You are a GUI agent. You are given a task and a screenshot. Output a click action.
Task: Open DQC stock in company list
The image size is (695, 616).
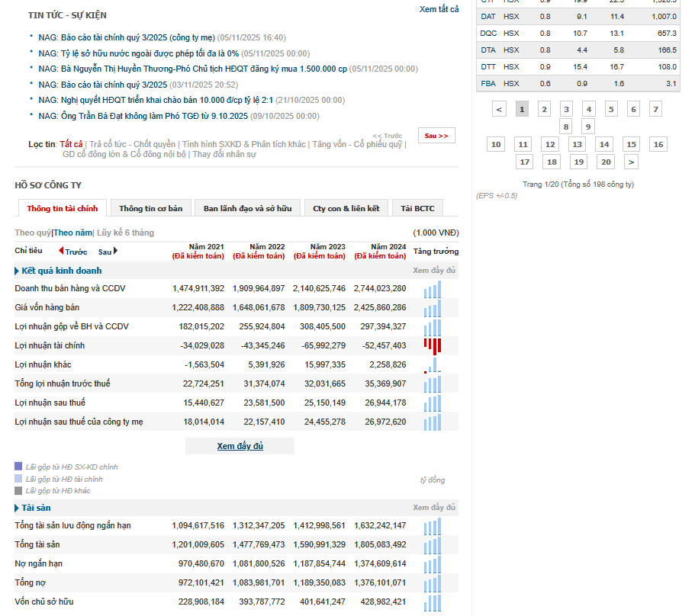point(488,34)
